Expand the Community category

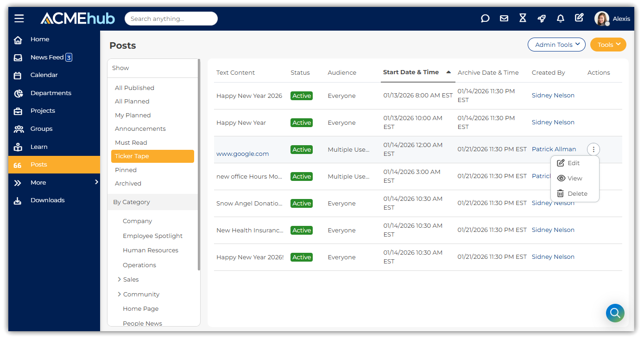tap(119, 294)
